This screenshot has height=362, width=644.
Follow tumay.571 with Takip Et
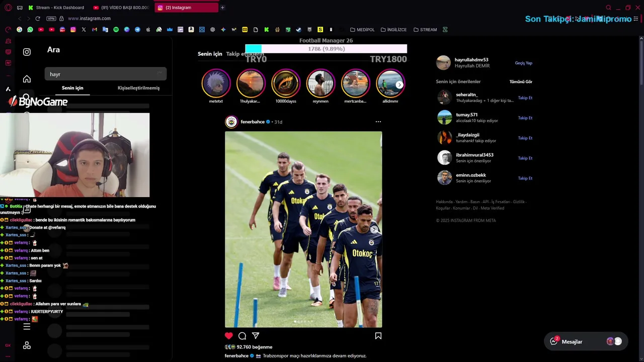(x=525, y=118)
